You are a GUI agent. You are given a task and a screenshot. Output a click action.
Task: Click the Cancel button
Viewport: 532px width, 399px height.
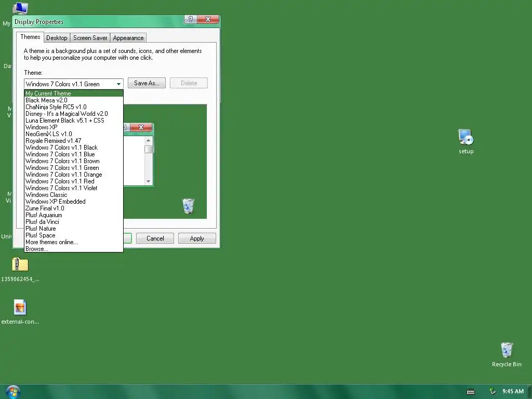(x=155, y=238)
